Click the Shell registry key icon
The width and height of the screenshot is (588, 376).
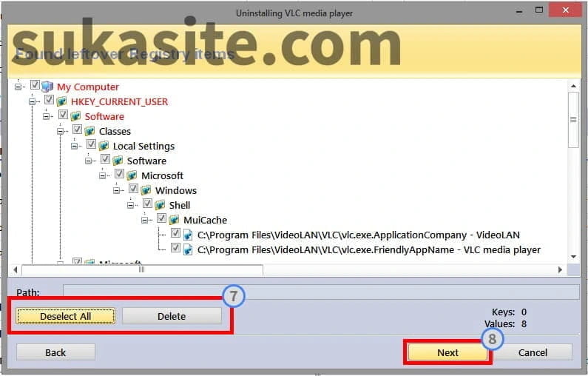coord(160,205)
